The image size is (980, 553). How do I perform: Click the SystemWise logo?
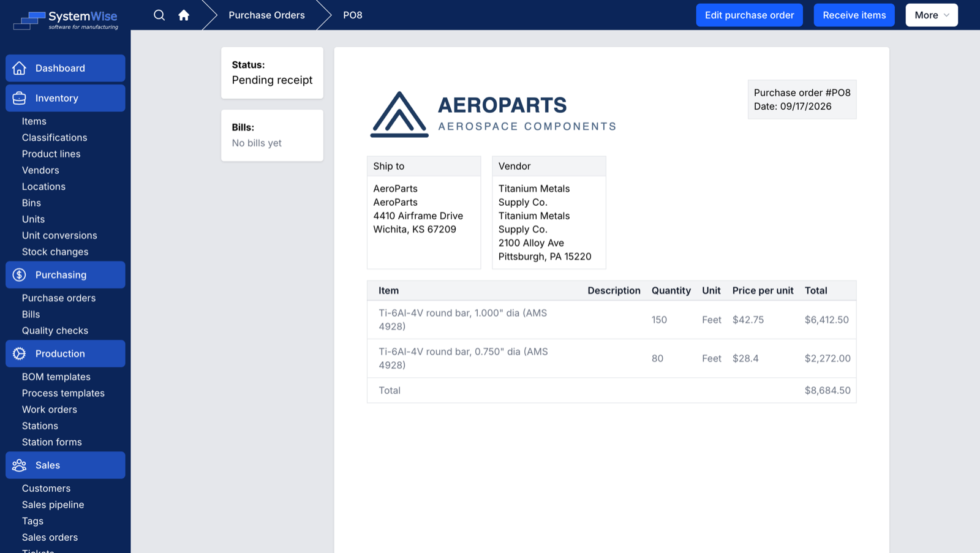click(x=66, y=20)
